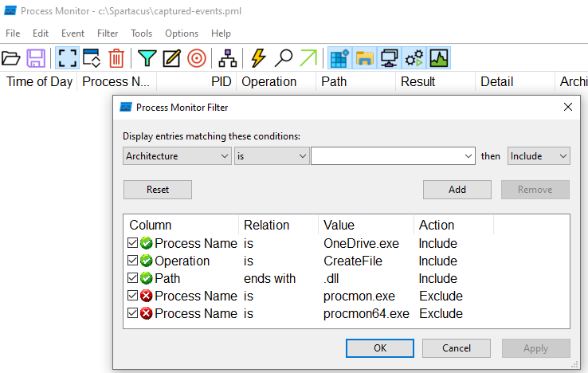The image size is (588, 373).
Task: Click the Add filter button
Action: [x=457, y=190]
